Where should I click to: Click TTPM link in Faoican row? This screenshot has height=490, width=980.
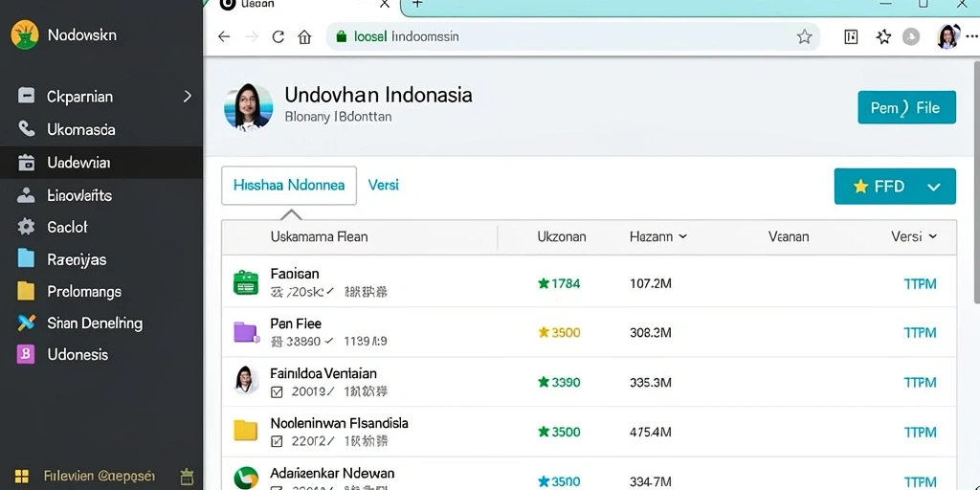tap(920, 283)
